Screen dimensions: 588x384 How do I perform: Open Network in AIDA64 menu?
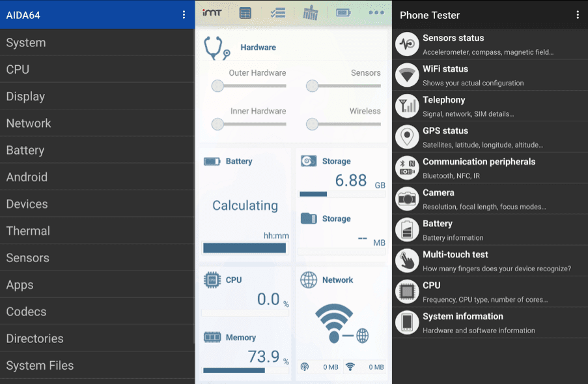[97, 123]
